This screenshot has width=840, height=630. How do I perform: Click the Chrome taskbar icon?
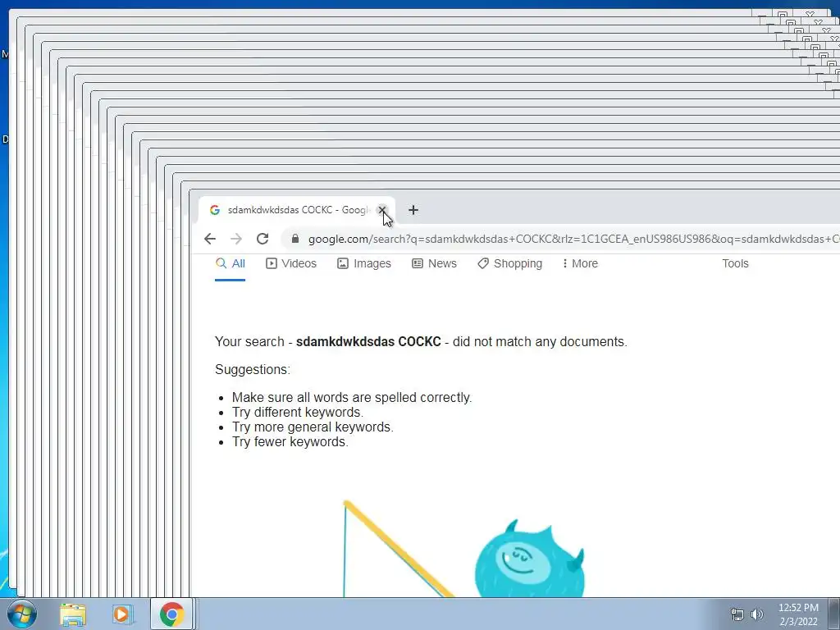171,614
